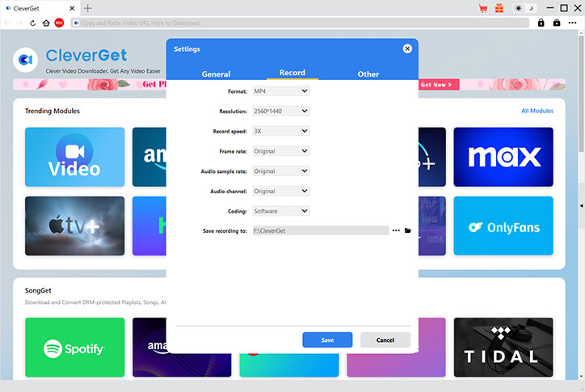Click the red REC record button
The height and width of the screenshot is (392, 585).
pos(59,23)
